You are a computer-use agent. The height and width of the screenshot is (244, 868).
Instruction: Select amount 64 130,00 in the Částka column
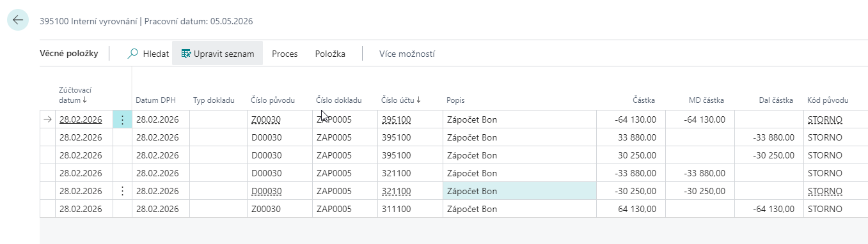point(636,209)
